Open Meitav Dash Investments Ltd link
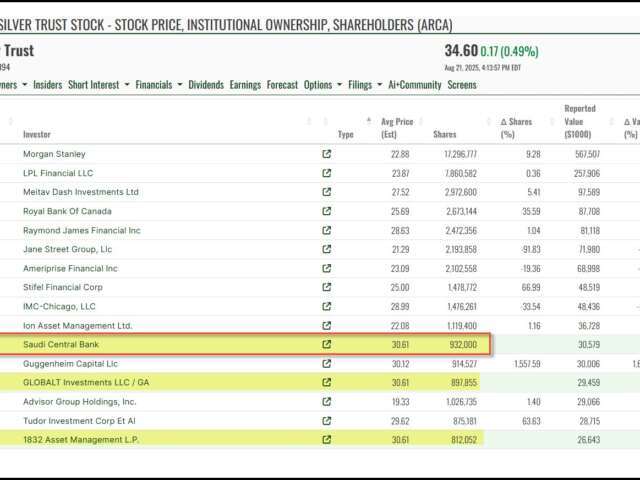Screen dimensions: 640x480 pos(81,192)
